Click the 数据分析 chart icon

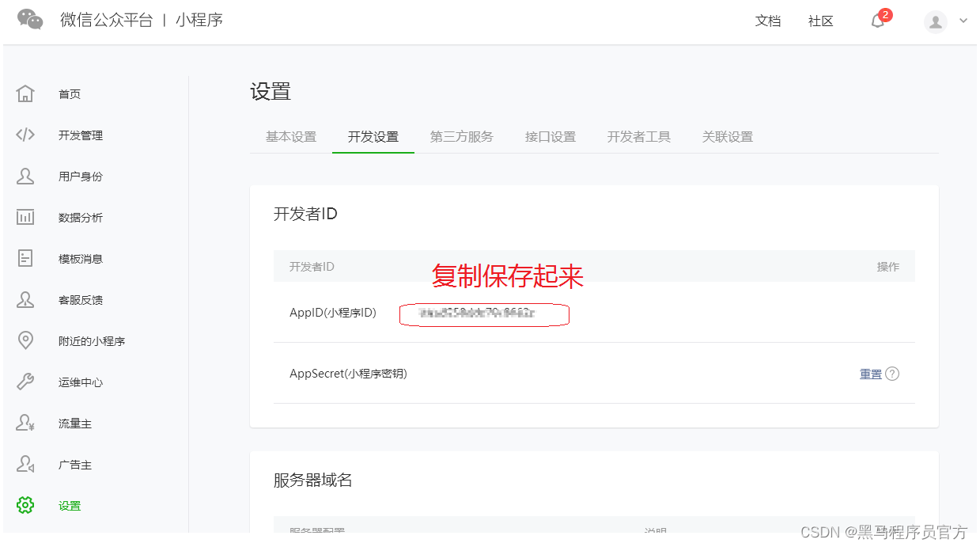(x=25, y=217)
